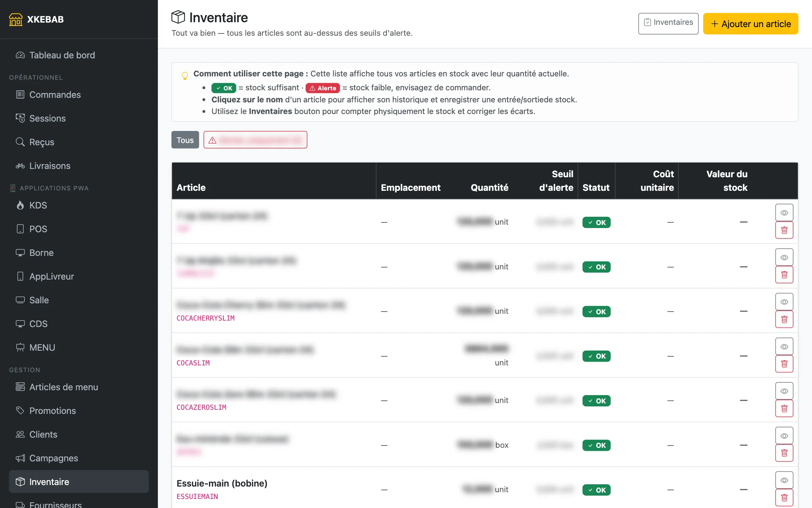The width and height of the screenshot is (812, 508).
Task: Select the Tous filter tab
Action: (x=185, y=140)
